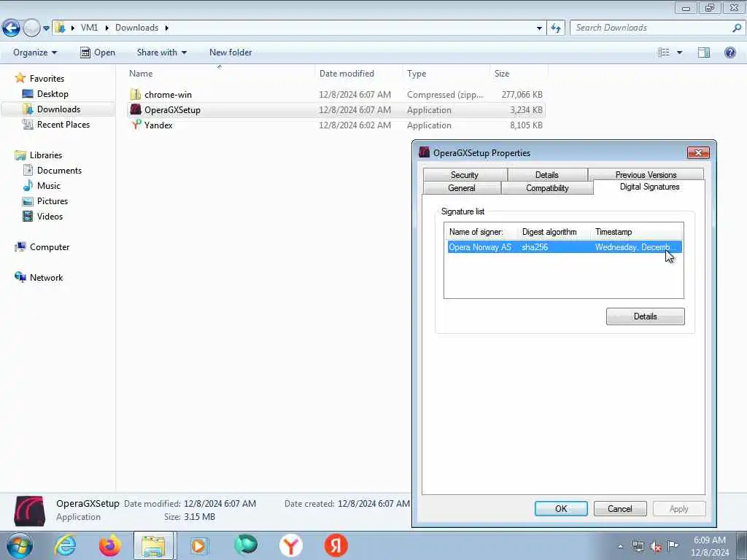The height and width of the screenshot is (560, 747).
Task: Open the view options dropdown arrow
Action: (x=679, y=52)
